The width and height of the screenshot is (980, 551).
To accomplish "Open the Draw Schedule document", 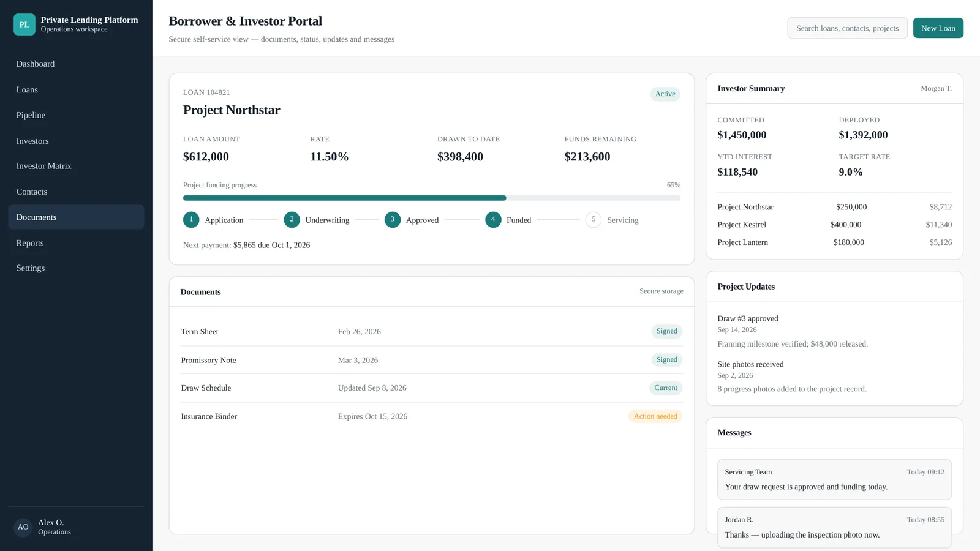I will coord(432,388).
